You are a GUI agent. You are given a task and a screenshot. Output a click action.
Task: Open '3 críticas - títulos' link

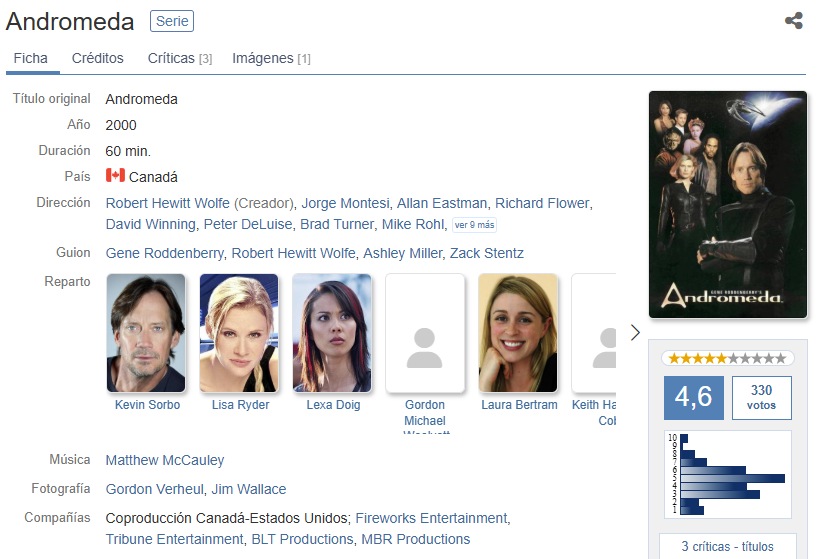pos(727,546)
